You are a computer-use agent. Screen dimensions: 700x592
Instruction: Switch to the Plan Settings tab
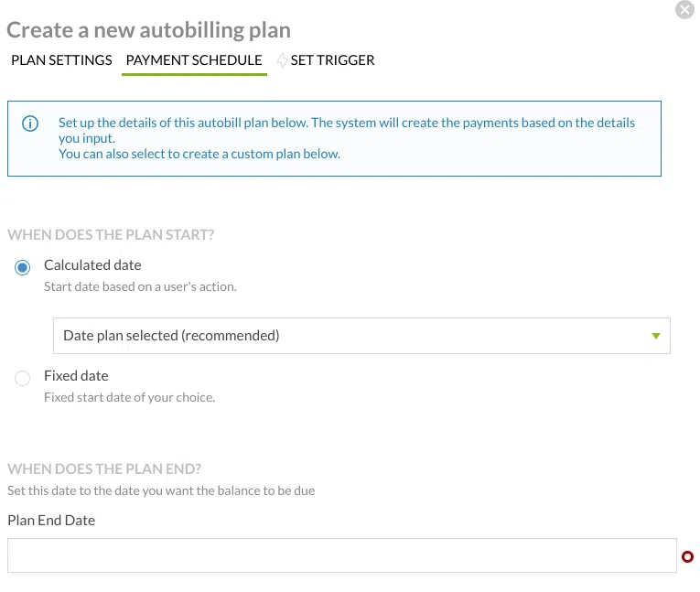click(61, 60)
